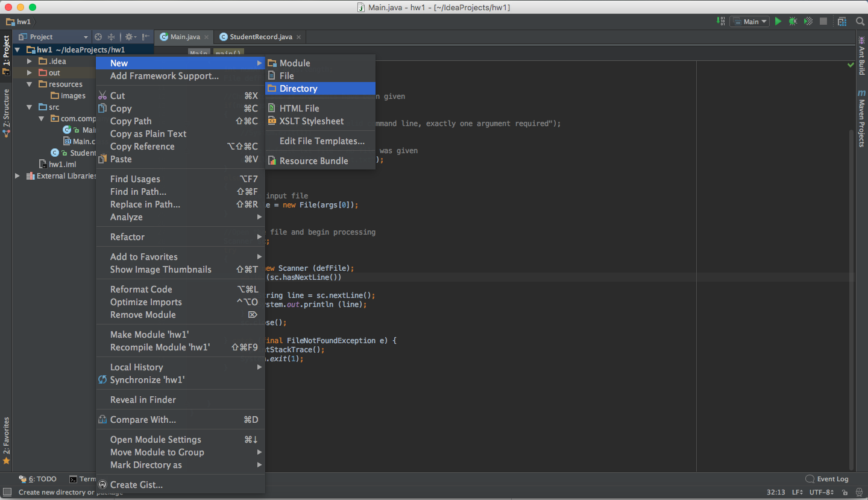Screen dimensions: 868x500
Task: Choose Copy as Plain Text
Action: (180, 134)
